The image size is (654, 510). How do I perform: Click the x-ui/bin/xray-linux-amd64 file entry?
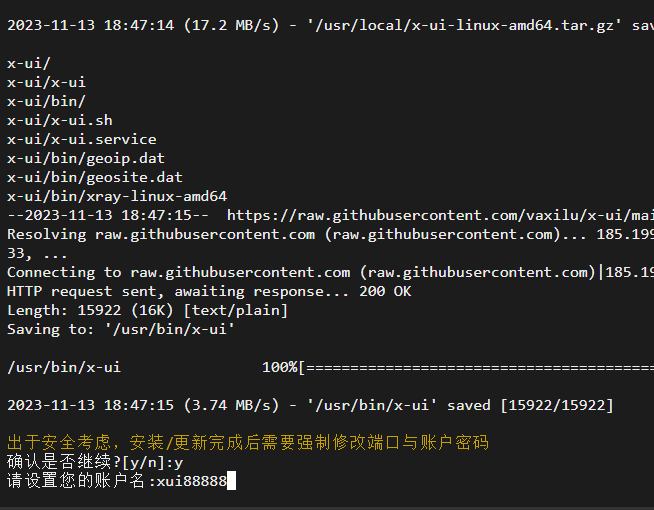click(x=117, y=196)
